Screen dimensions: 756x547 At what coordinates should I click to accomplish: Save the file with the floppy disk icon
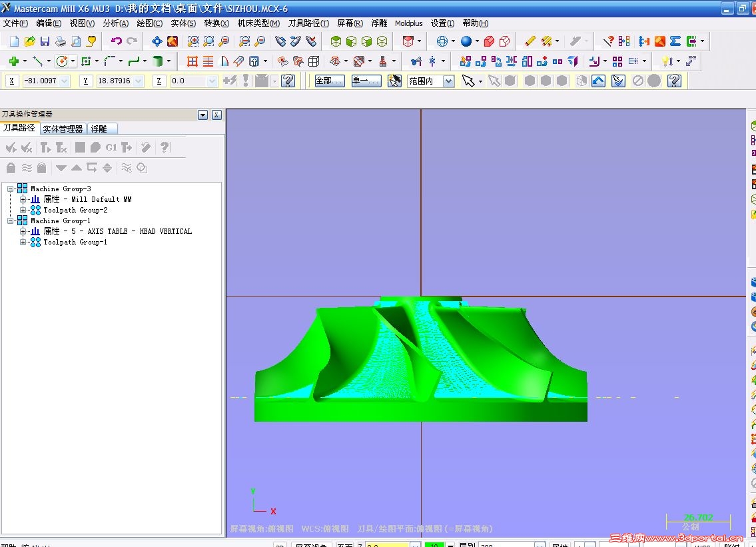(45, 41)
